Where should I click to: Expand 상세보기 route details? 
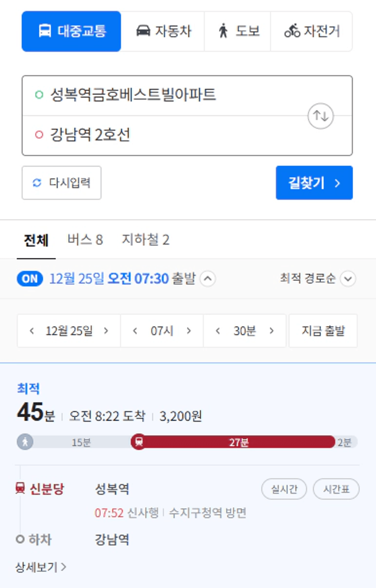41,567
